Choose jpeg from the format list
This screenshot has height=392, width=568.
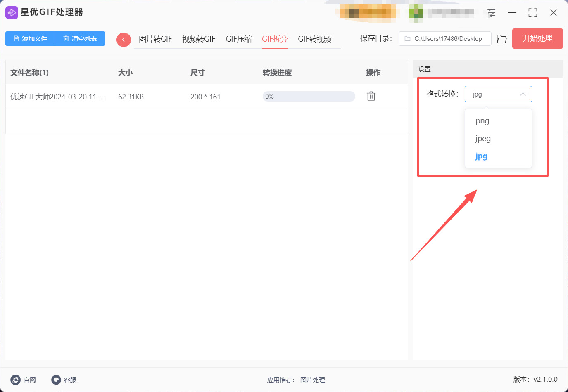498,139
